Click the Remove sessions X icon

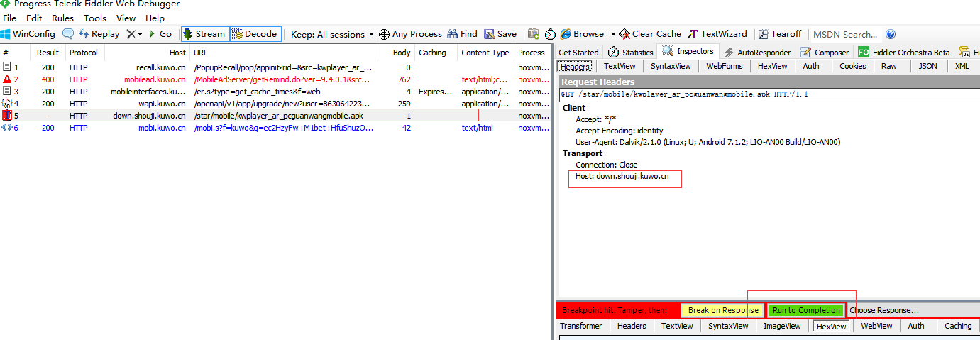pyautogui.click(x=131, y=34)
